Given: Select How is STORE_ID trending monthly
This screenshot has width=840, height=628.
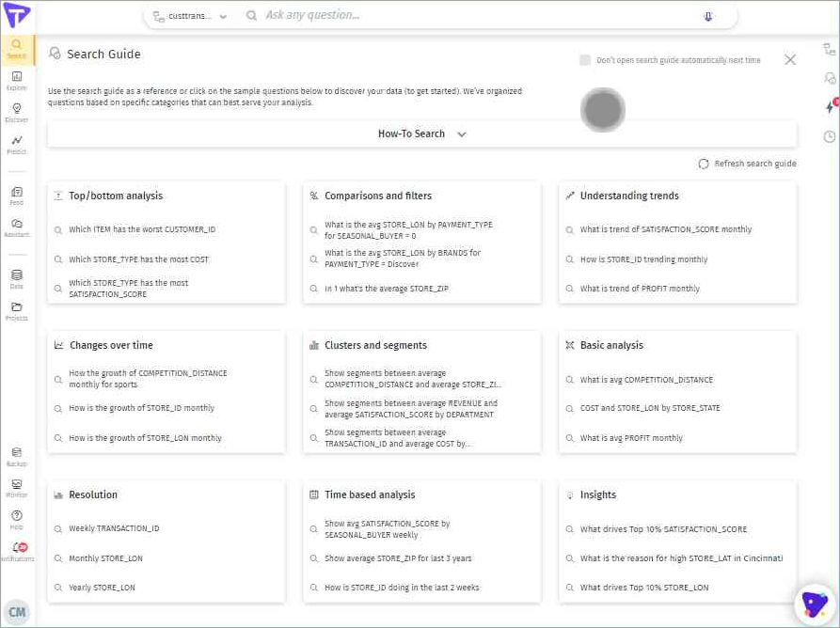Looking at the screenshot, I should pyautogui.click(x=643, y=259).
